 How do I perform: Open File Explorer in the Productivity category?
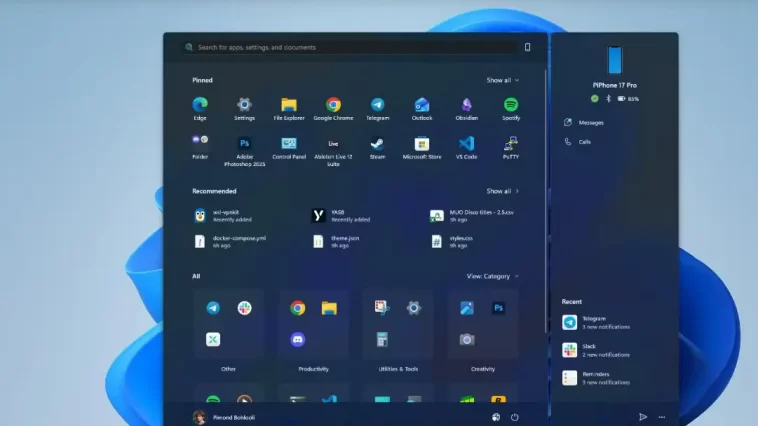[329, 308]
